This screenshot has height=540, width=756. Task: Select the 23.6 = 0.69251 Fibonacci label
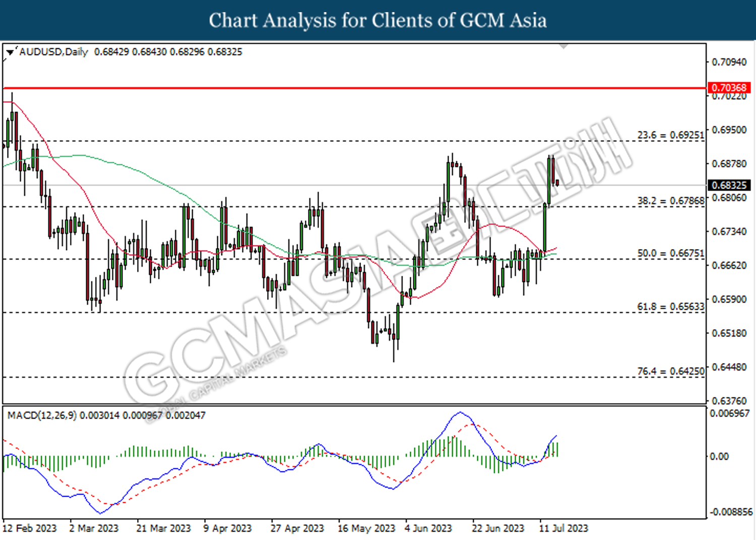pyautogui.click(x=670, y=135)
